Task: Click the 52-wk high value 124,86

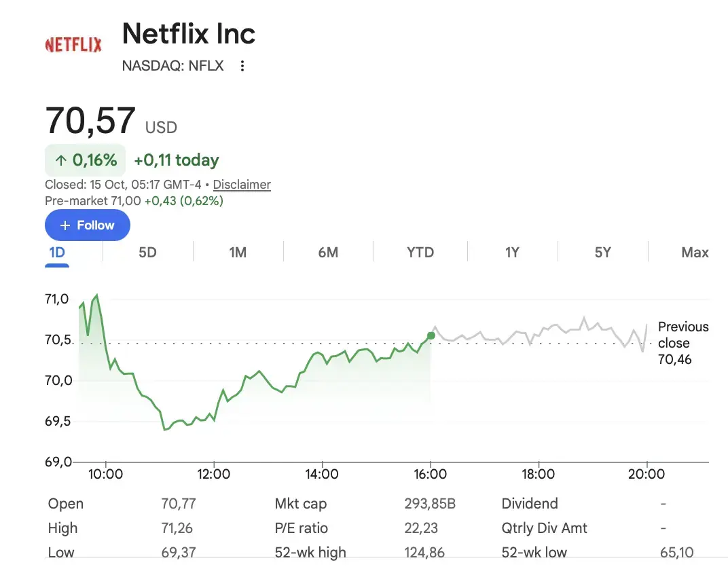Action: click(424, 552)
